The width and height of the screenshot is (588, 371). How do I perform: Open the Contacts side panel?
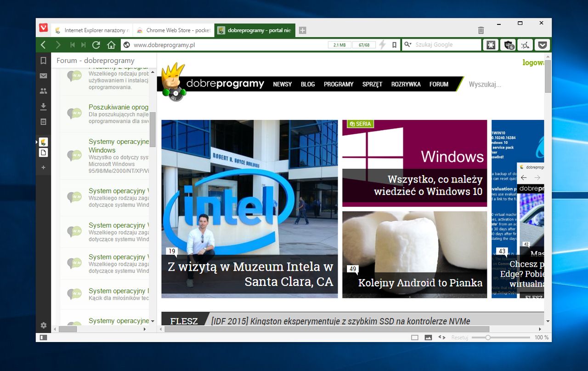[x=43, y=91]
